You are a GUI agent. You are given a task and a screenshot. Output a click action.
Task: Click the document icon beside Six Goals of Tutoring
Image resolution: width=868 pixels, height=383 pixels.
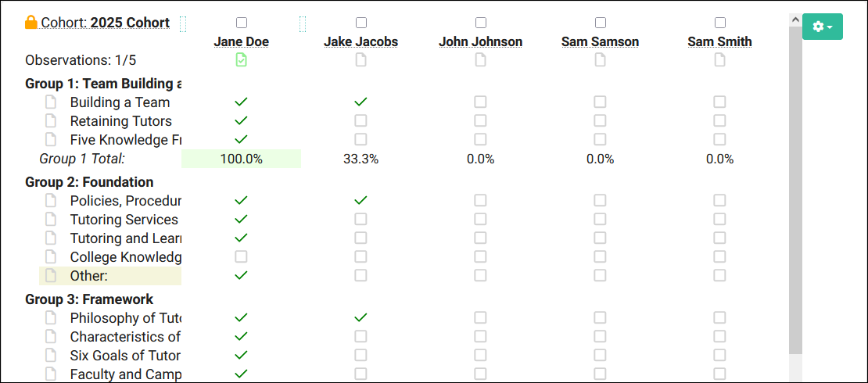tap(51, 355)
